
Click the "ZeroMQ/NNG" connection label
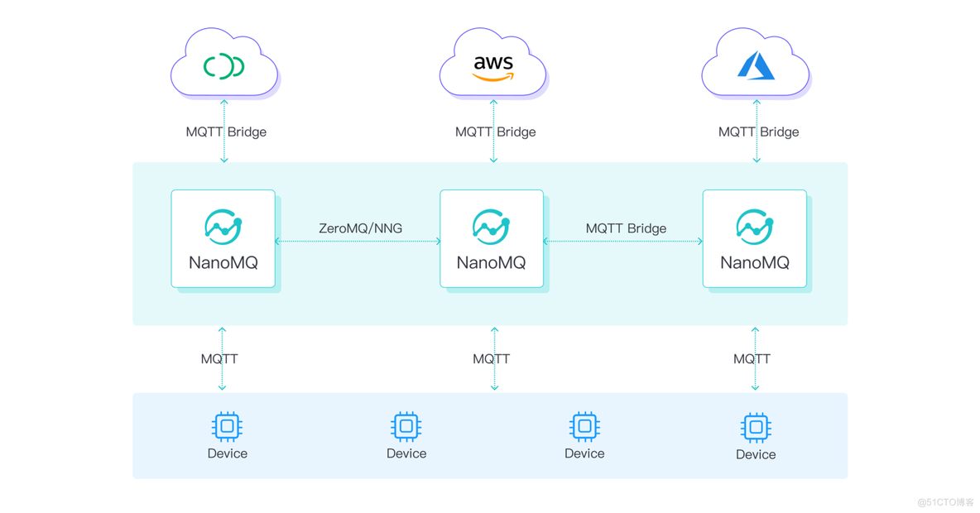[361, 228]
